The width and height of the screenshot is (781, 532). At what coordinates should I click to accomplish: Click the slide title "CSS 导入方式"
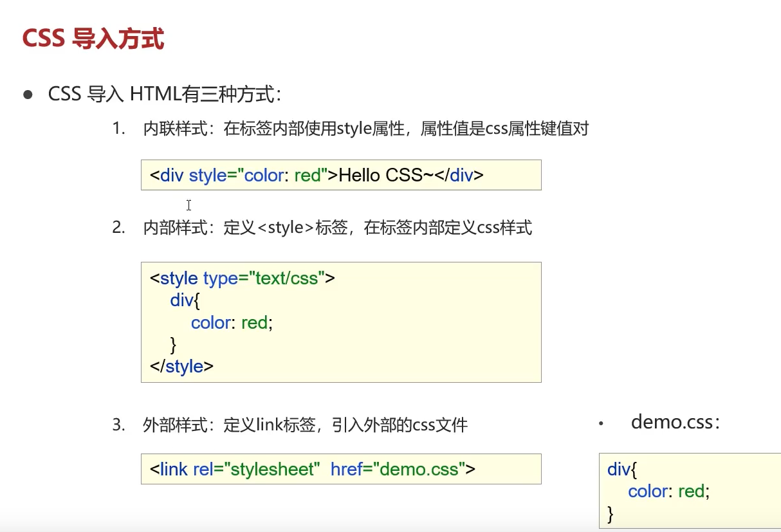93,39
